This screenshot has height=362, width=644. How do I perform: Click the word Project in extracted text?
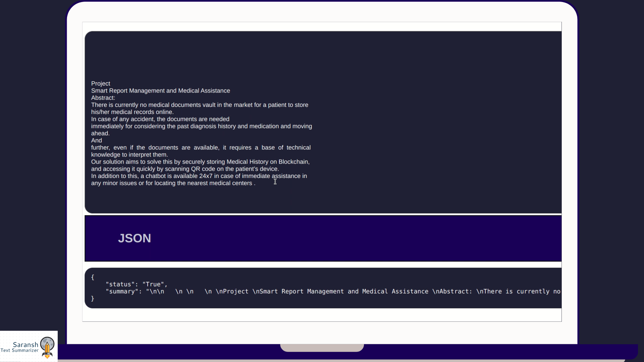101,83
